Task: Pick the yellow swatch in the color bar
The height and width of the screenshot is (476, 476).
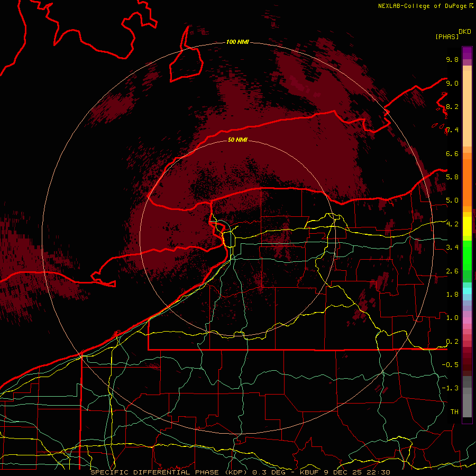Action: 467,226
